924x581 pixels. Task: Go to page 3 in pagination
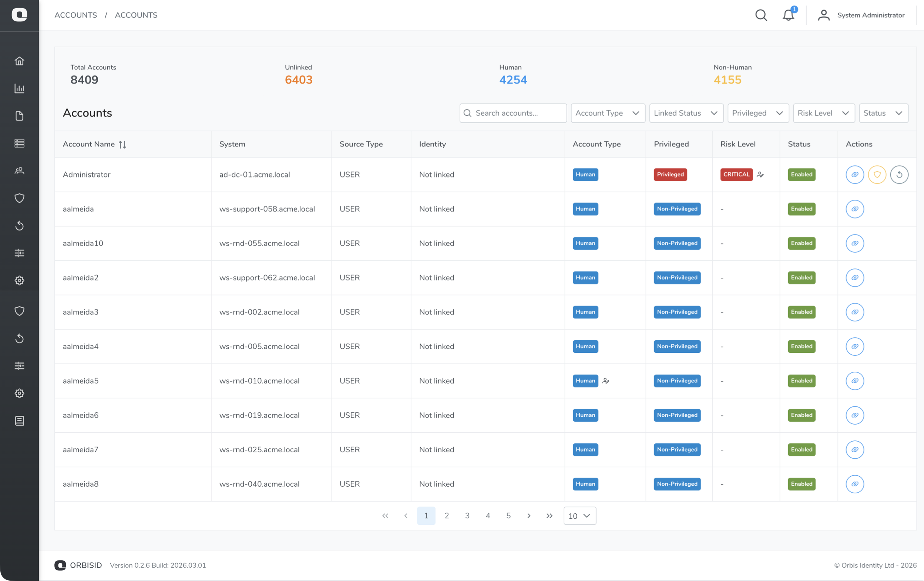point(467,516)
